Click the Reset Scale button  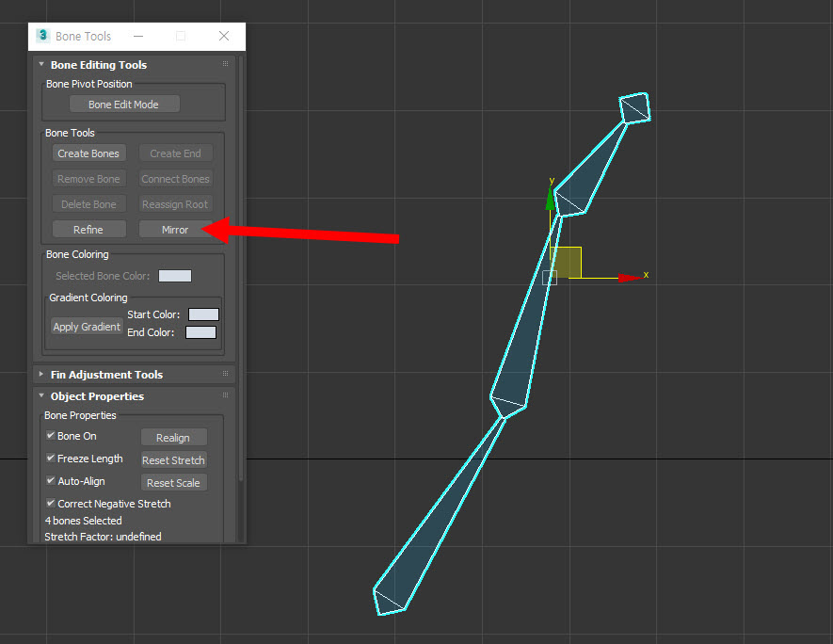click(x=174, y=482)
